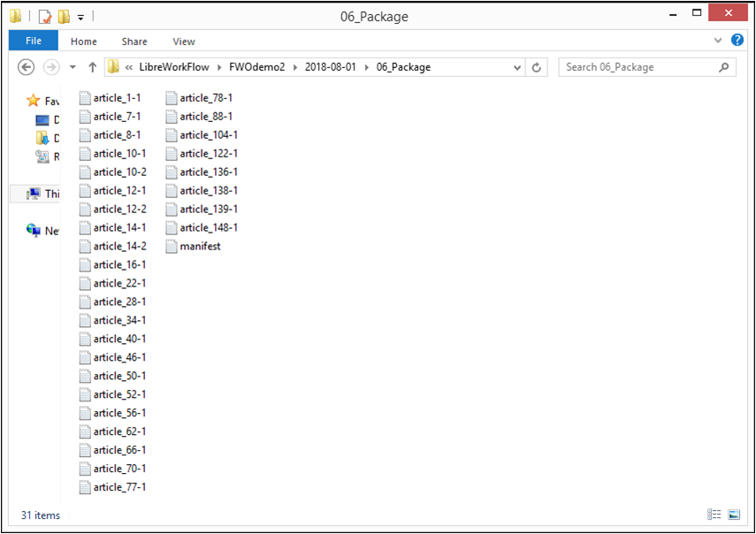Select the file article_28-1
Image resolution: width=756 pixels, height=534 pixels.
pyautogui.click(x=113, y=301)
